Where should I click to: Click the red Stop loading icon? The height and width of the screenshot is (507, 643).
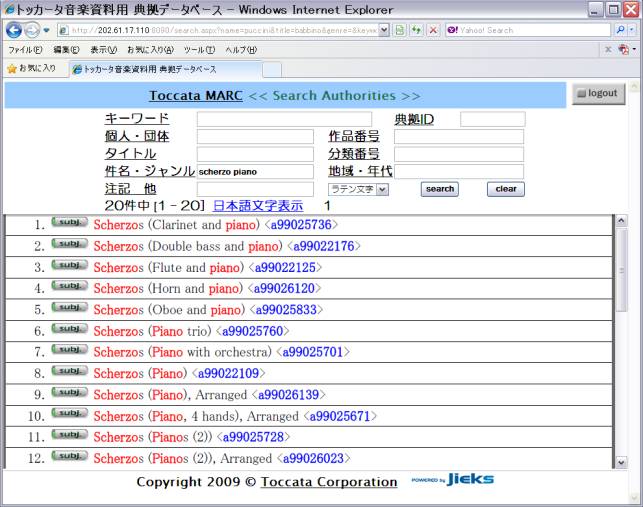[x=433, y=30]
